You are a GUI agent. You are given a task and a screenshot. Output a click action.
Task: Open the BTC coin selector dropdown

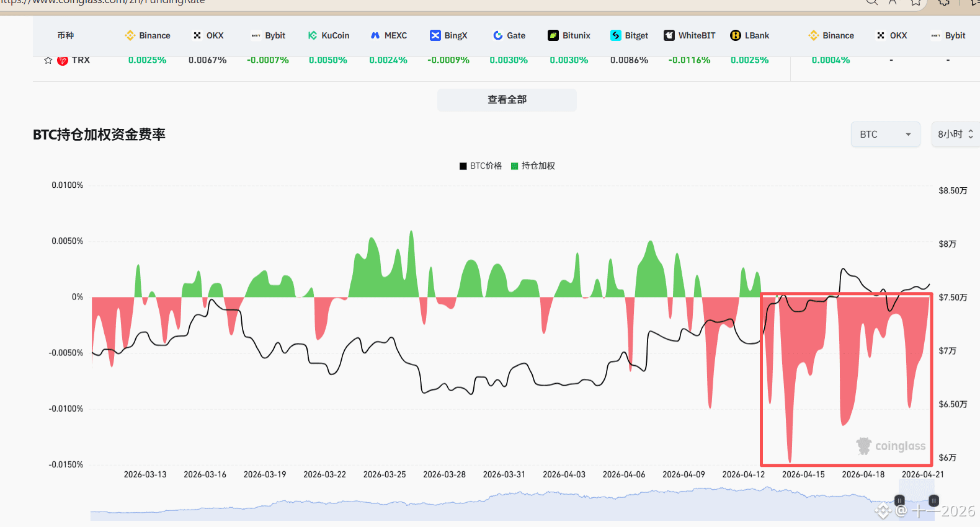[885, 135]
